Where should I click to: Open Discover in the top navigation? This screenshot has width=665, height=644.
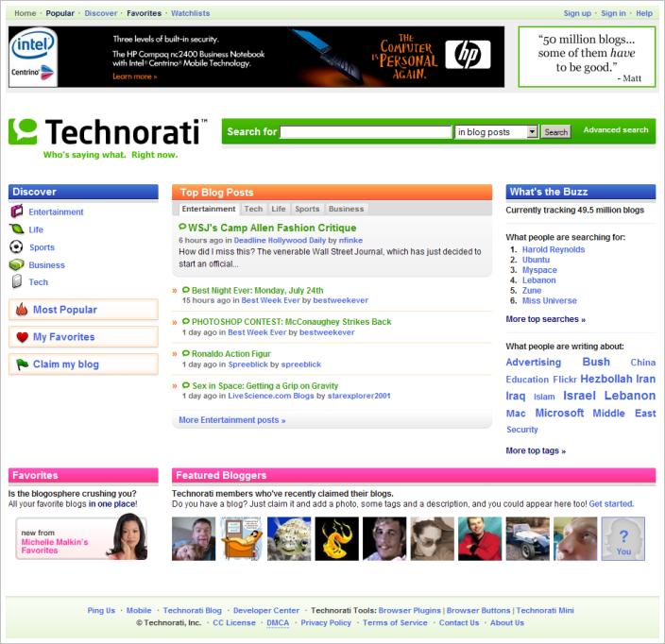coord(100,13)
